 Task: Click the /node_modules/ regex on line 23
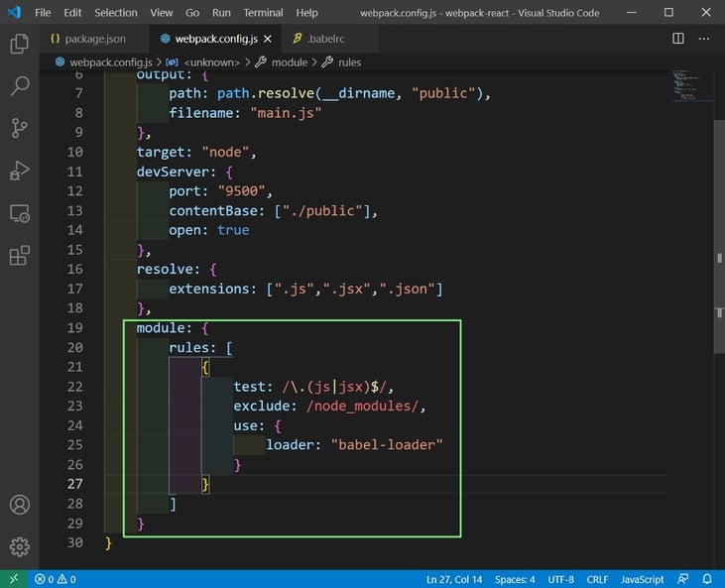pyautogui.click(x=363, y=406)
